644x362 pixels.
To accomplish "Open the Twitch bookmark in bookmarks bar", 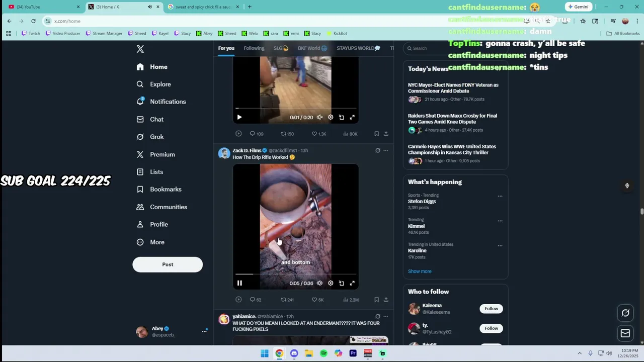I will (31, 33).
